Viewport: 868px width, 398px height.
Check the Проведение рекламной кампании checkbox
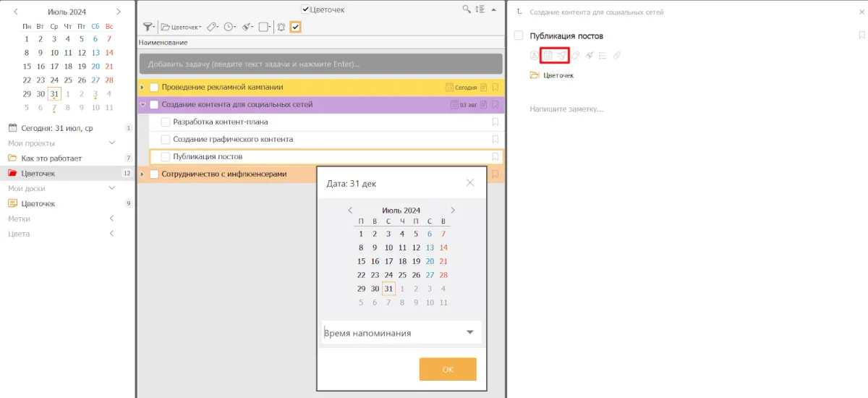pyautogui.click(x=153, y=87)
